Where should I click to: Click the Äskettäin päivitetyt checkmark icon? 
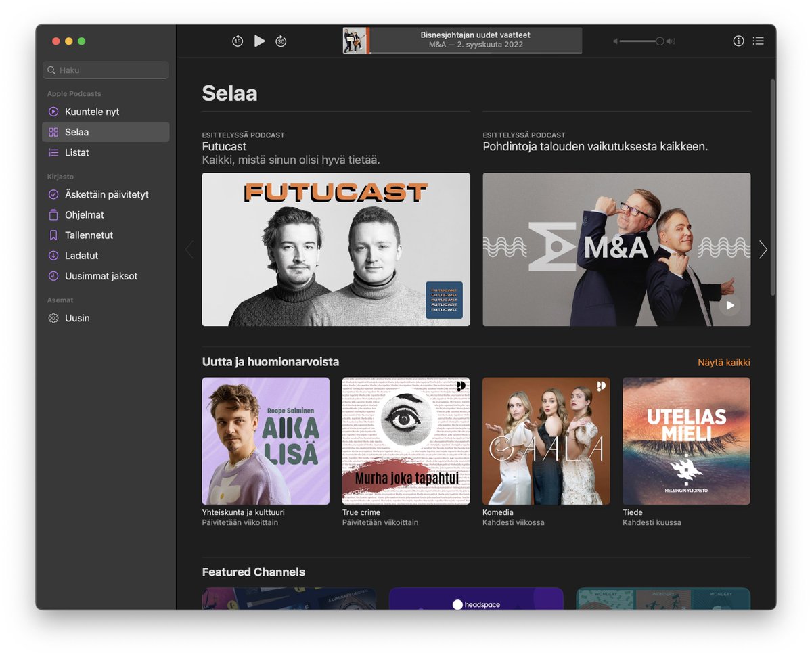click(x=53, y=195)
